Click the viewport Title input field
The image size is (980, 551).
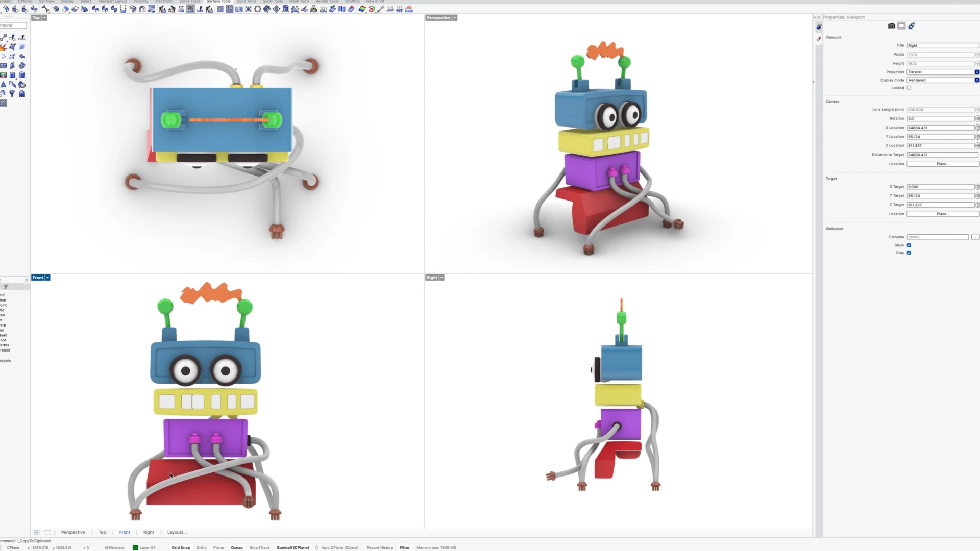pyautogui.click(x=943, y=45)
